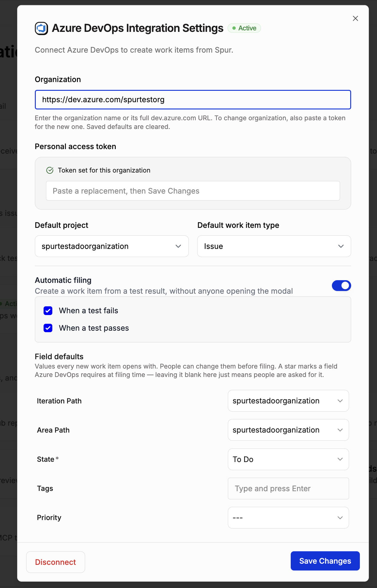Open the Default project dropdown
Screen dimensions: 377x588
[x=112, y=246]
